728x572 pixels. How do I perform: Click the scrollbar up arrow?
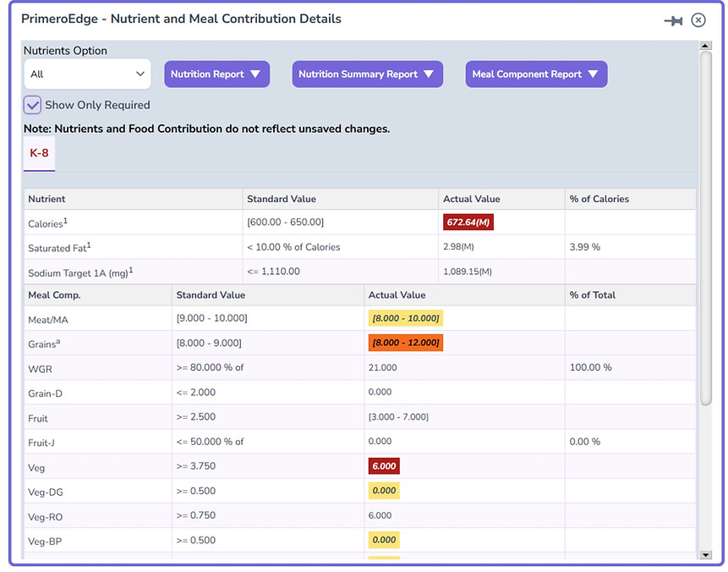(x=705, y=46)
